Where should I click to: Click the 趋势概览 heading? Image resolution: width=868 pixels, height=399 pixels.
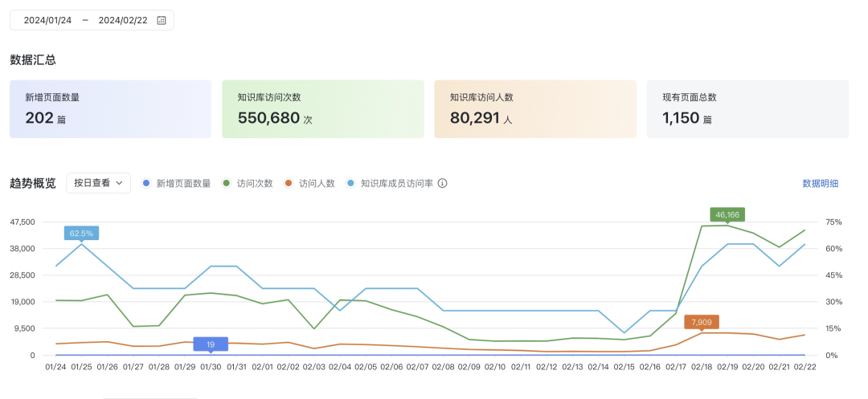33,184
